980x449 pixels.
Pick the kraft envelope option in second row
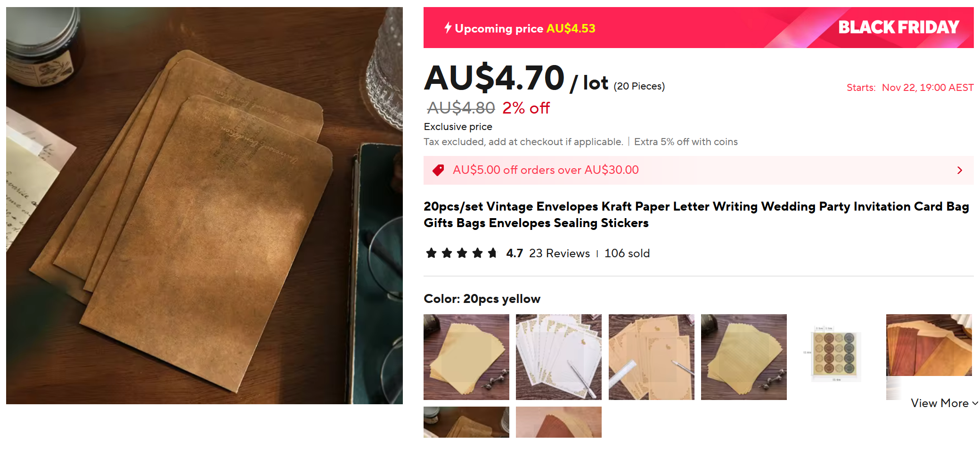pyautogui.click(x=466, y=422)
